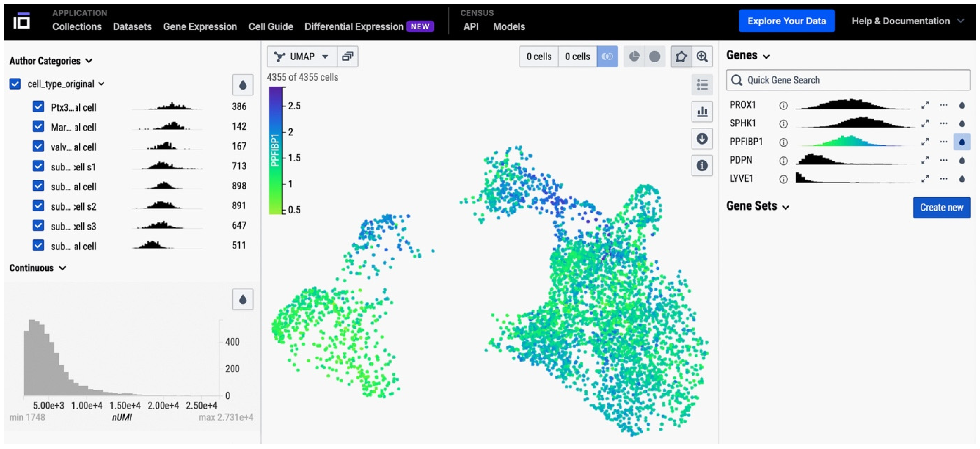Image resolution: width=980 pixels, height=449 pixels.
Task: Select the lasso selection tool
Action: click(x=681, y=57)
